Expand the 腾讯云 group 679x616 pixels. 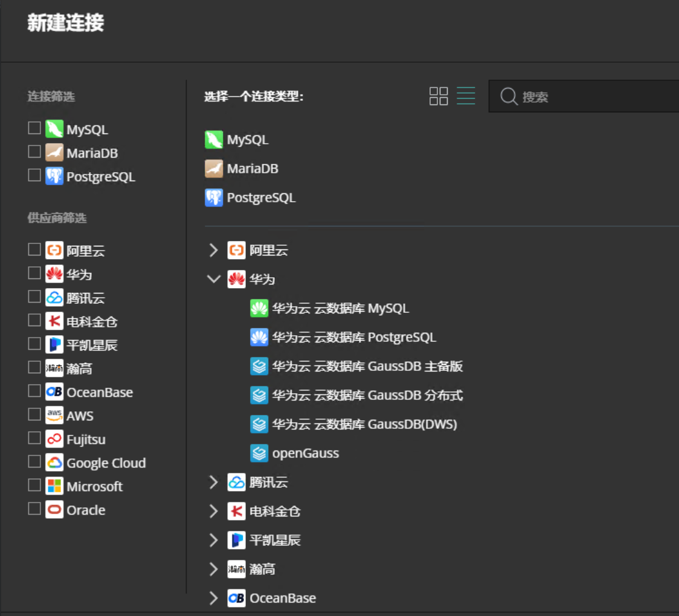point(213,482)
